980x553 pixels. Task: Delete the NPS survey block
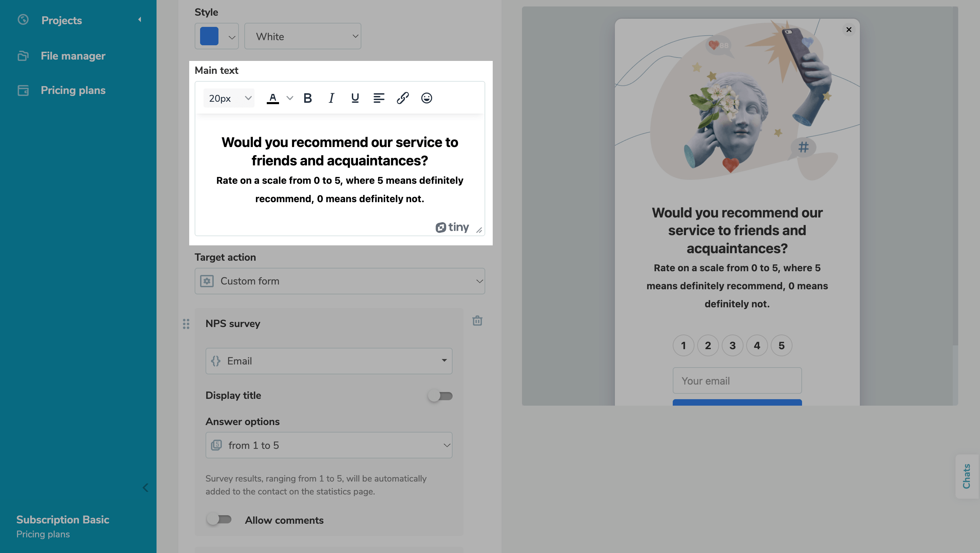(x=477, y=321)
